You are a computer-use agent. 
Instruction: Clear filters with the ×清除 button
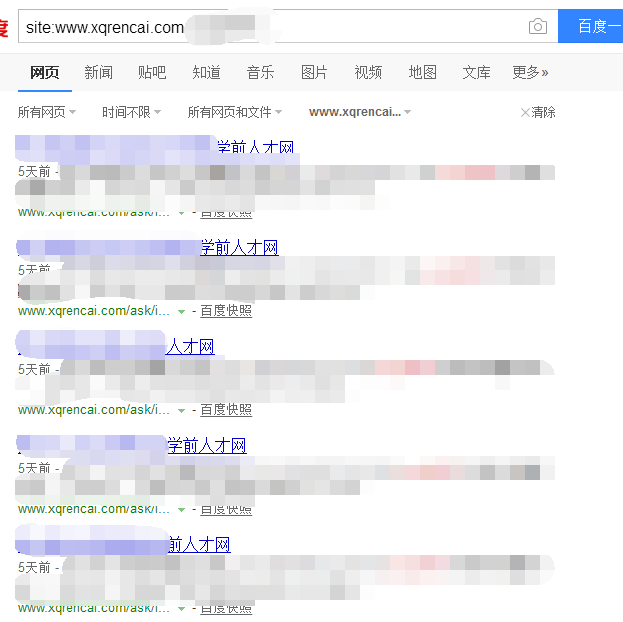538,112
